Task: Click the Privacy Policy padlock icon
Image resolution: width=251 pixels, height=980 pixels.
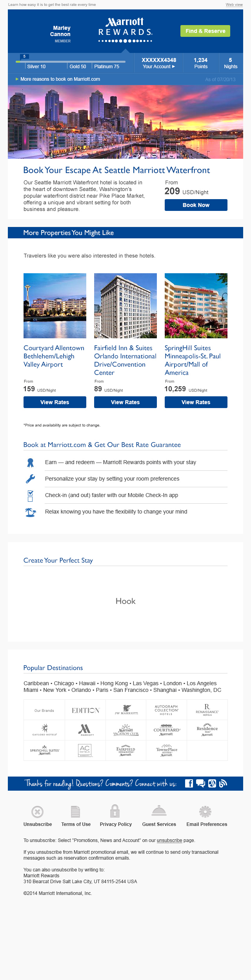Action: pos(115,811)
